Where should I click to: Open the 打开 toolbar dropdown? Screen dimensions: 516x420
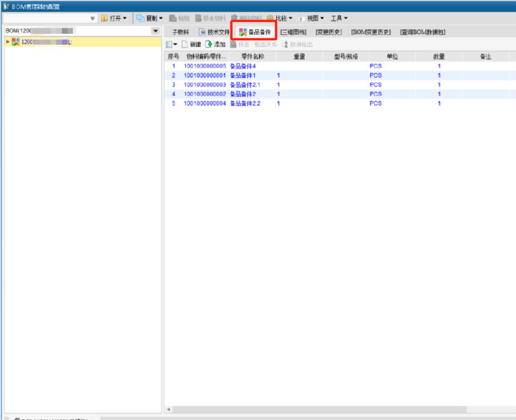114,18
